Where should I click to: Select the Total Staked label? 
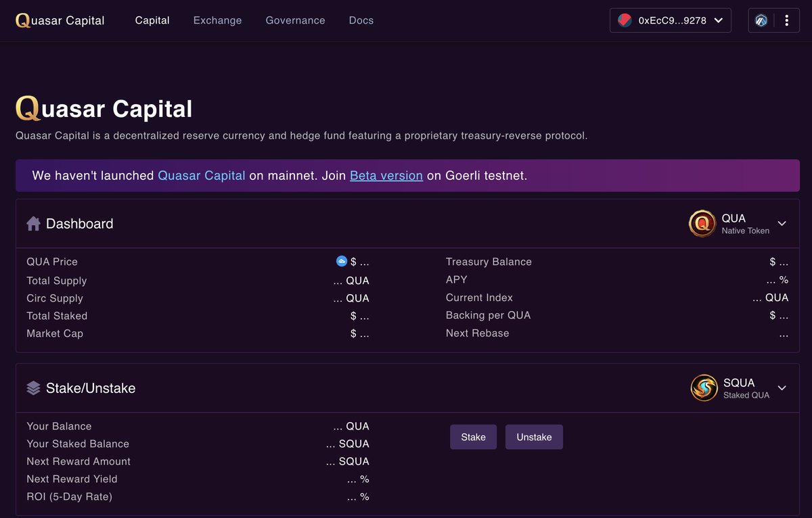point(57,316)
